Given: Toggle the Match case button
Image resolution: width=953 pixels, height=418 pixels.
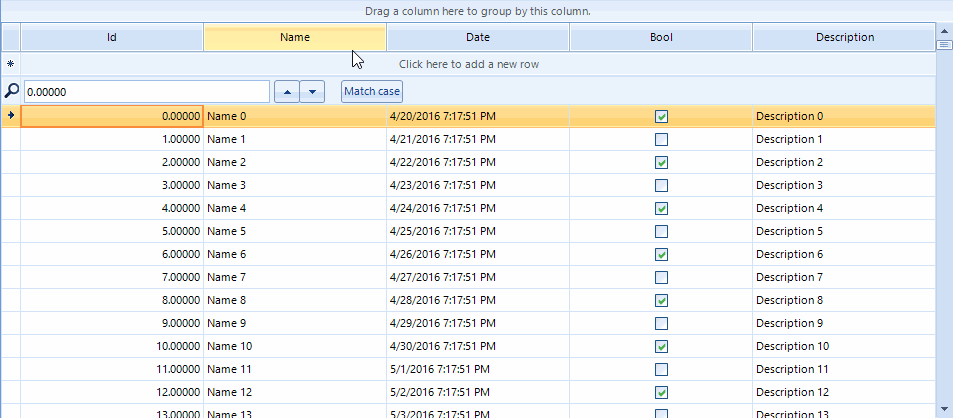Looking at the screenshot, I should pyautogui.click(x=372, y=92).
